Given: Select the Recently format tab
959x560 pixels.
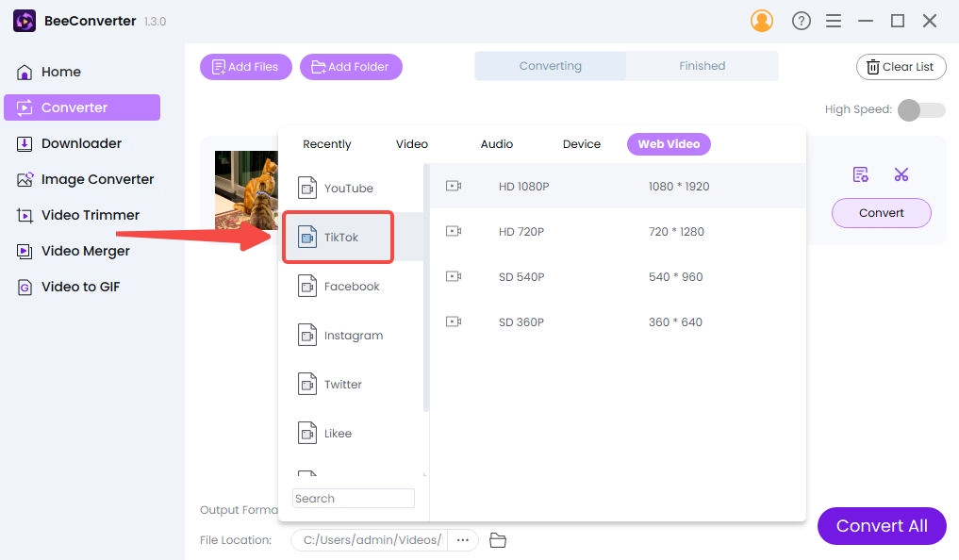Looking at the screenshot, I should [326, 144].
